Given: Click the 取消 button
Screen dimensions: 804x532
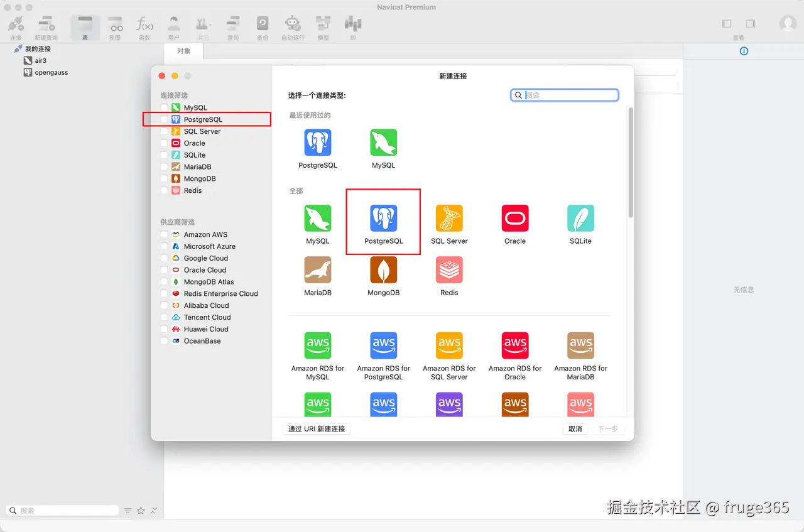Looking at the screenshot, I should (575, 429).
